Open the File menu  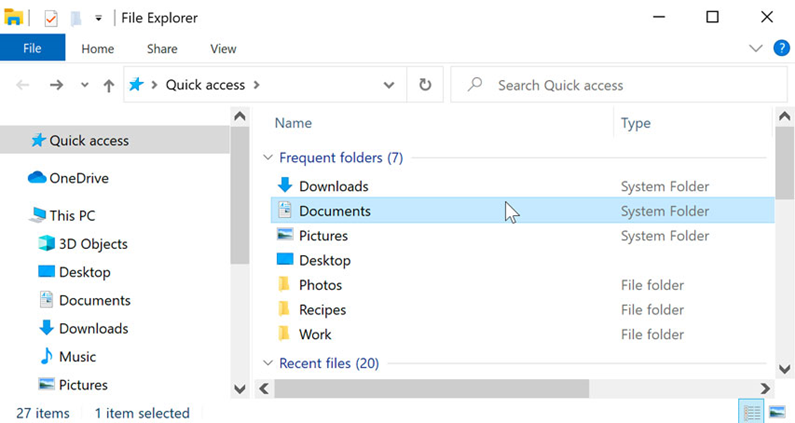(x=32, y=48)
